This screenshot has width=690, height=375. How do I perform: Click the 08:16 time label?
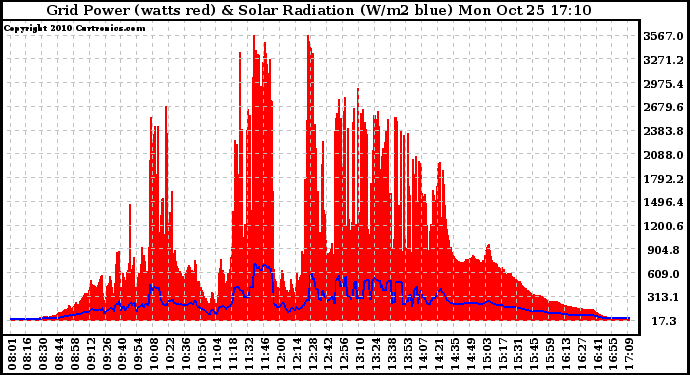click(26, 353)
